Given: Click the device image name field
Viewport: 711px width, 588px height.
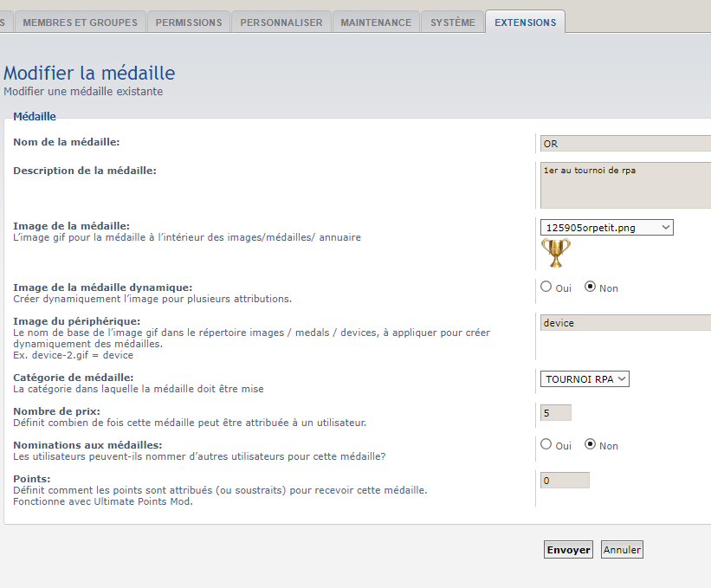Looking at the screenshot, I should (624, 323).
